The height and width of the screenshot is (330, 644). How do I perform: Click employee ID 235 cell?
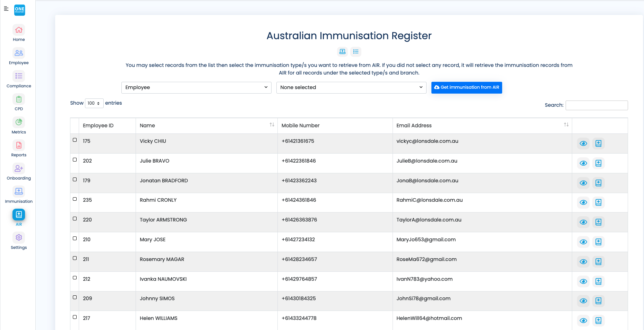[x=108, y=202]
